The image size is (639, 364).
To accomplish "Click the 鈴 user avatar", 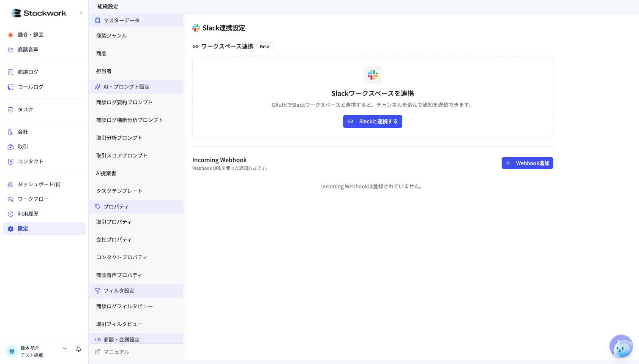I will [12, 351].
